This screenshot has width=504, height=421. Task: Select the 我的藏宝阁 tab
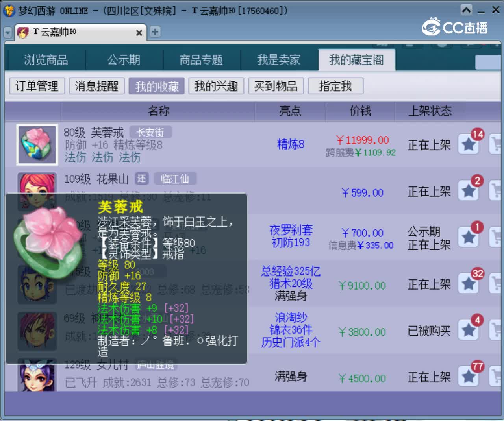[356, 60]
